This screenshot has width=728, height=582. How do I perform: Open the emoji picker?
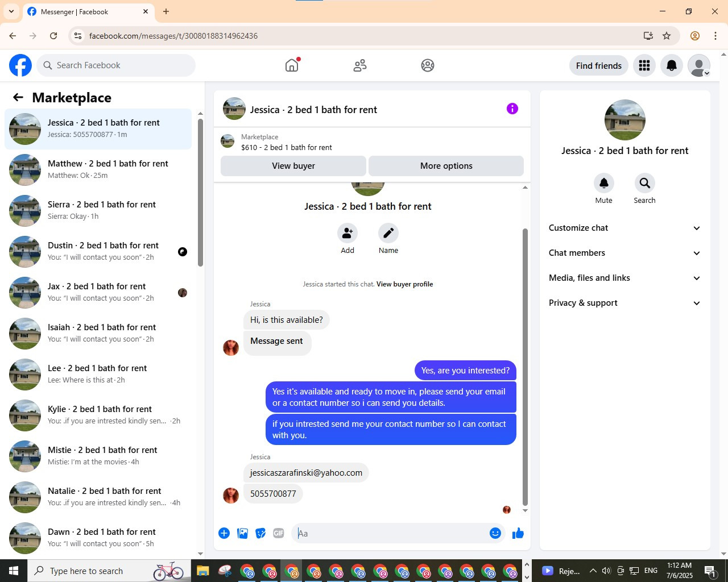(x=495, y=533)
